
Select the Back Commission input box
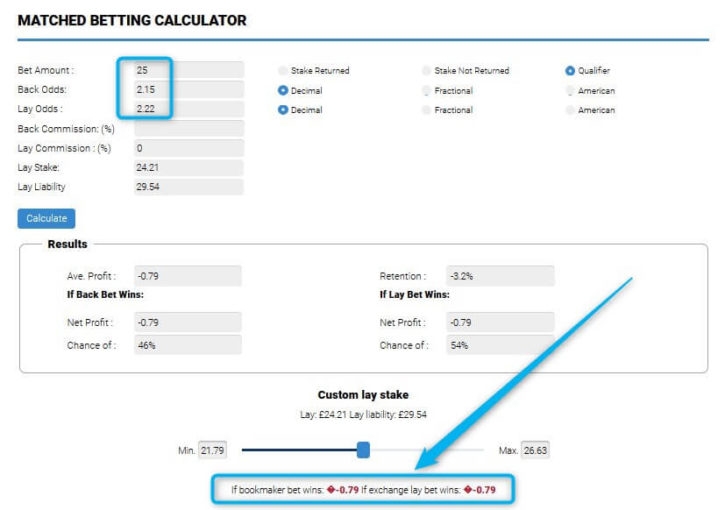click(x=188, y=128)
